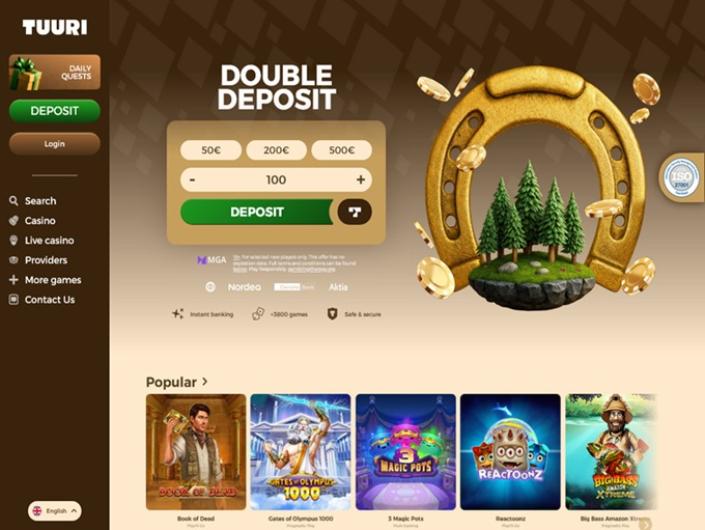Image resolution: width=705 pixels, height=530 pixels.
Task: Click the dark Tuuri icon beside Deposit
Action: (x=355, y=212)
